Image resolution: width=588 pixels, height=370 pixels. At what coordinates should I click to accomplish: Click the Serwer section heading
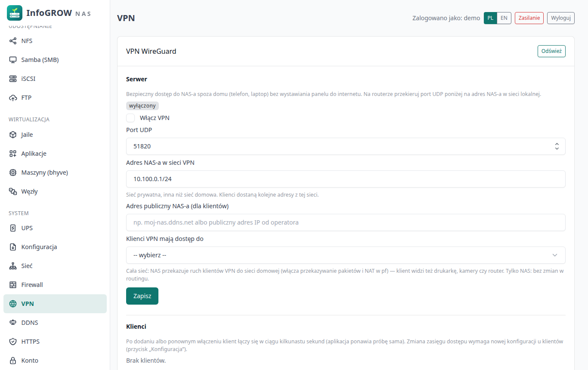click(136, 79)
